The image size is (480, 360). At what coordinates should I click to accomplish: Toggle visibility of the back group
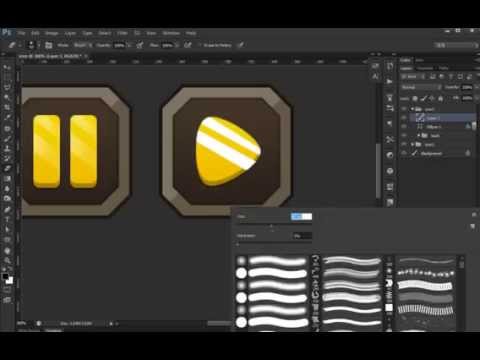[x=404, y=135]
